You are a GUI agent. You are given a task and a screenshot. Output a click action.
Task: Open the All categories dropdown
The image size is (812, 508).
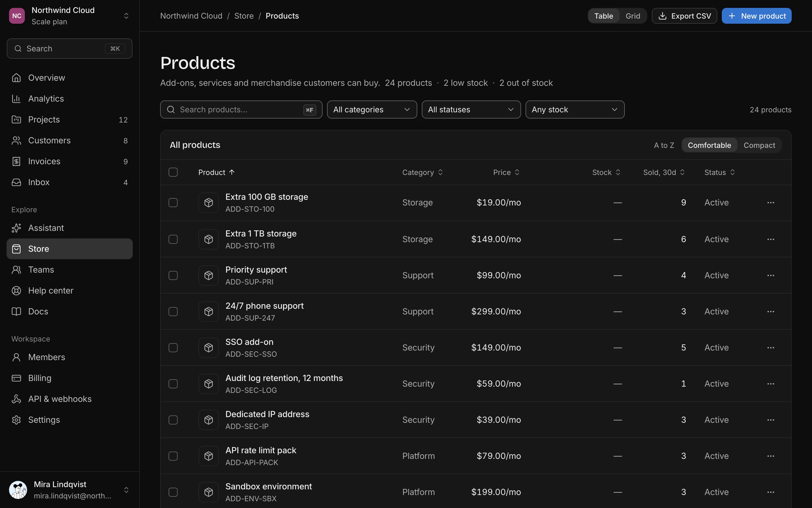(x=372, y=110)
